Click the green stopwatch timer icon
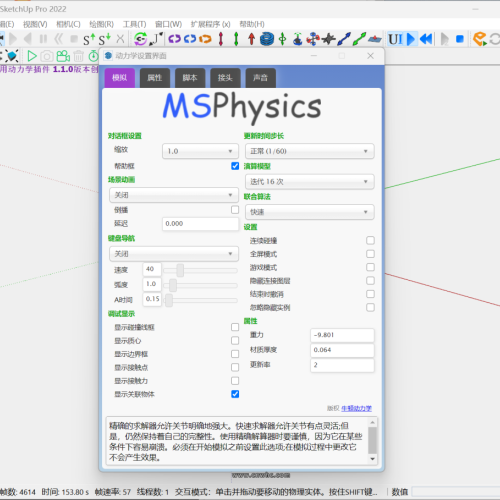Image resolution: width=500 pixels, height=500 pixels. click(x=94, y=56)
